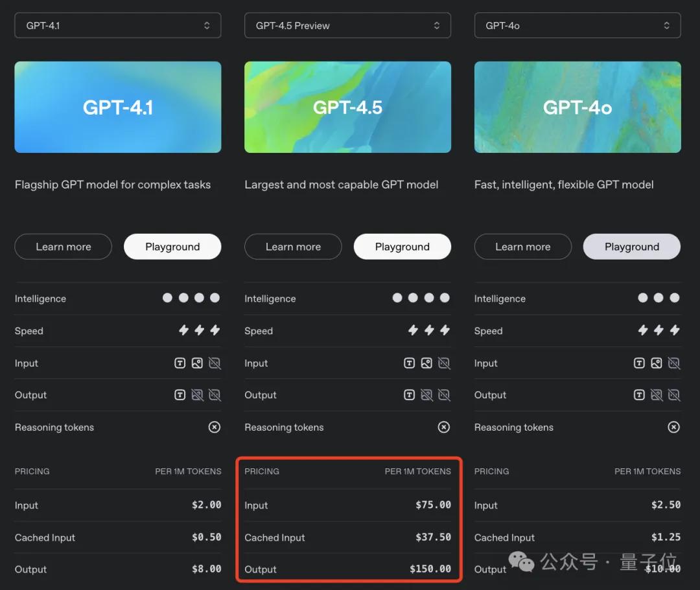Click the reasoning tokens icon under GPT-4.5
Screen dimensions: 700x590
(x=444, y=427)
